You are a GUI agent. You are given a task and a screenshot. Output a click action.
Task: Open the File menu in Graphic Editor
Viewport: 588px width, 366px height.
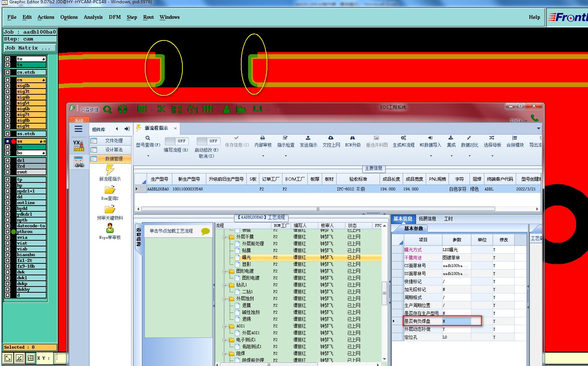coord(12,17)
